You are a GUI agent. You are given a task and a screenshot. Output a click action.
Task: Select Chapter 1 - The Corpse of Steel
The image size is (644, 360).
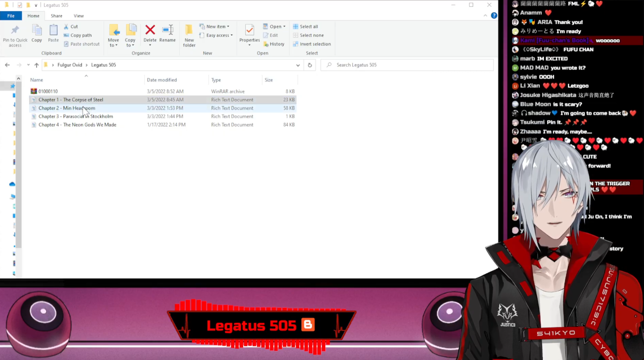pyautogui.click(x=163, y=100)
